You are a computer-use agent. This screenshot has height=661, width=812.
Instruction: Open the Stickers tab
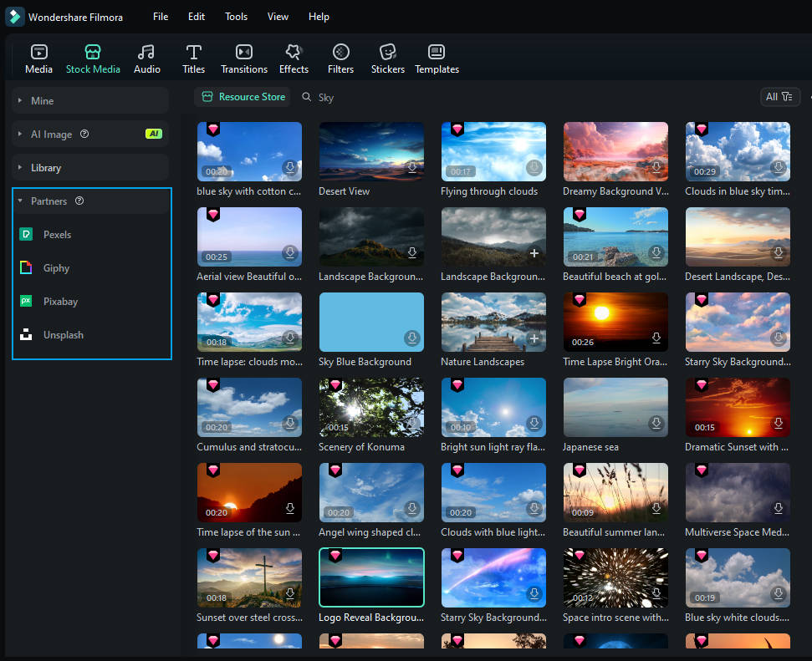(x=388, y=59)
